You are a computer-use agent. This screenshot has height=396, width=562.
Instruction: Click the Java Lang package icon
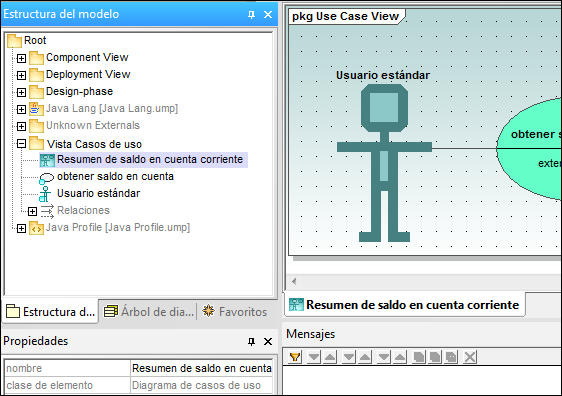click(x=36, y=109)
